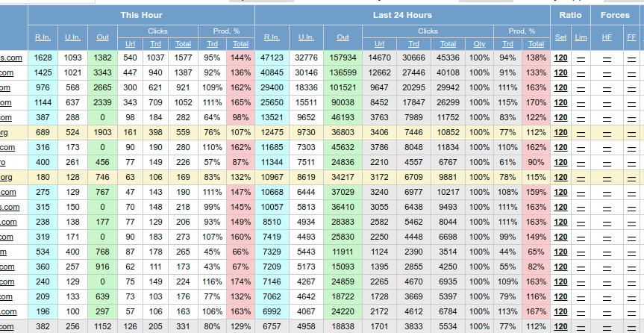Screen dimensions: 644x333
Task: Select the cell showing 1152
Action: click(x=102, y=326)
